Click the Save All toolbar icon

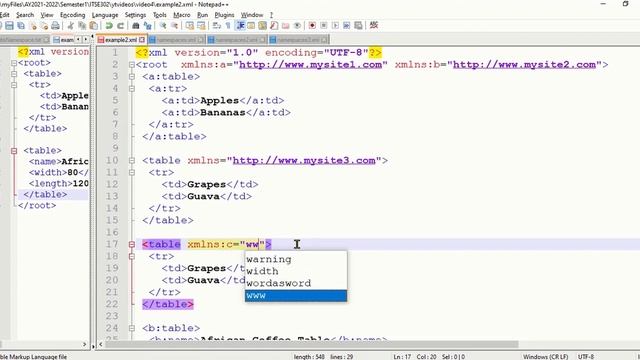click(20, 26)
